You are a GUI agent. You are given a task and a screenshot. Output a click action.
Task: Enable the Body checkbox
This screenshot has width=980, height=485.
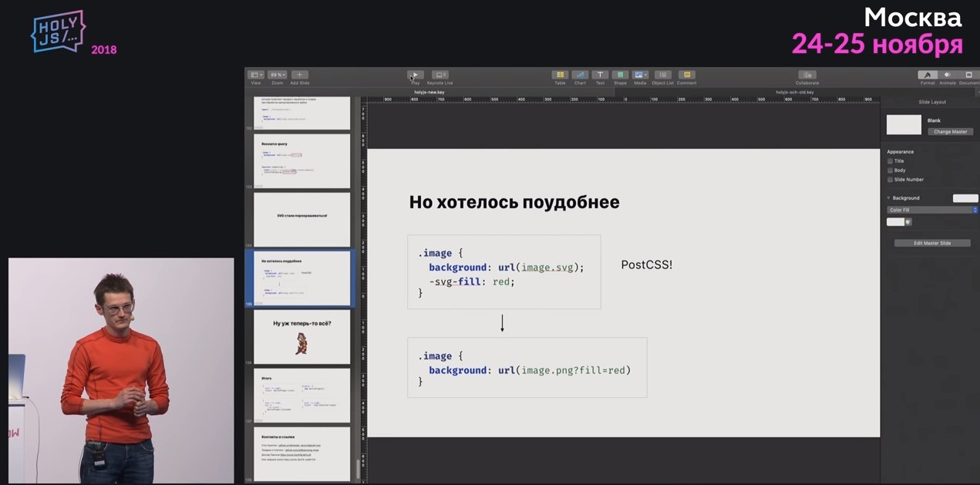point(890,170)
